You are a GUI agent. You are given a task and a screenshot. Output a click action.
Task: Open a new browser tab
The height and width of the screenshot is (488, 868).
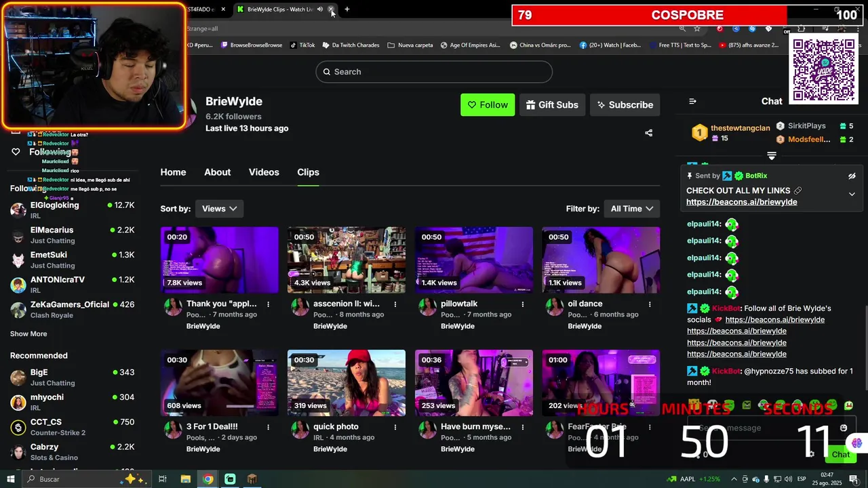tap(347, 9)
